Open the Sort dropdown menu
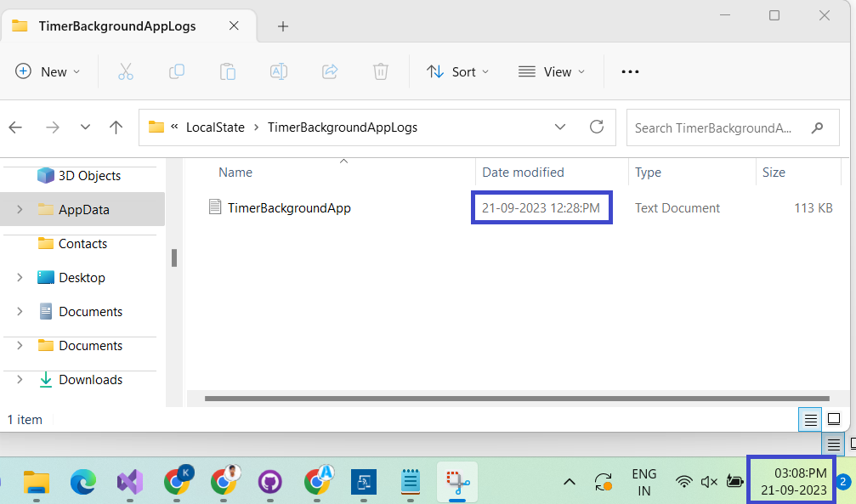The image size is (856, 504). pyautogui.click(x=457, y=71)
